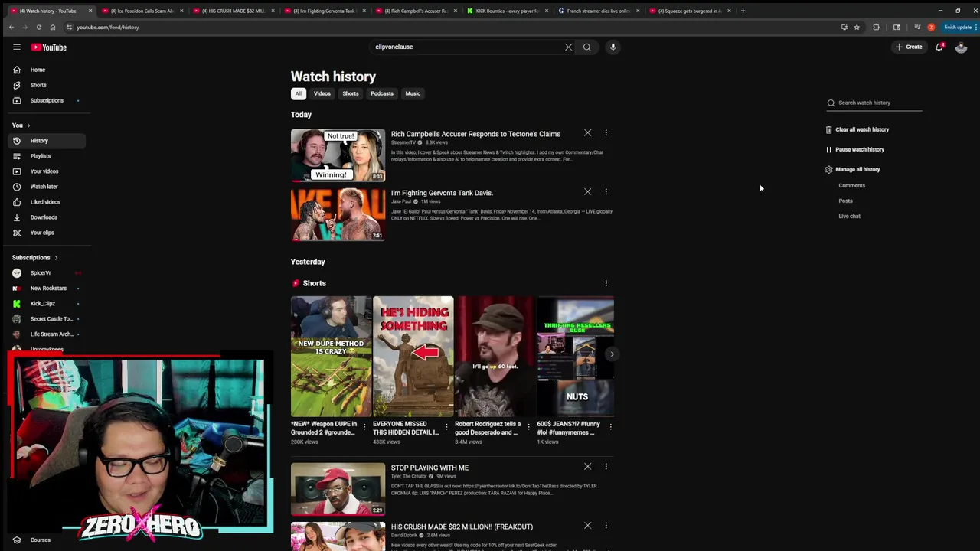Click the Search watch history field
This screenshot has width=980, height=551.
[x=874, y=103]
